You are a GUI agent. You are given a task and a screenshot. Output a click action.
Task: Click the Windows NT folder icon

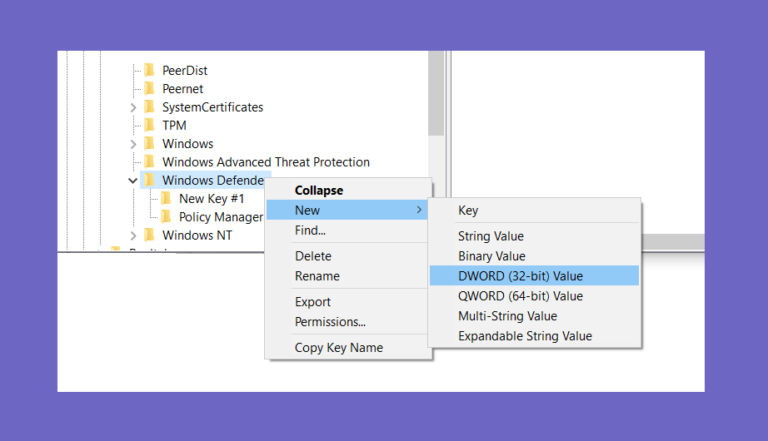[149, 235]
